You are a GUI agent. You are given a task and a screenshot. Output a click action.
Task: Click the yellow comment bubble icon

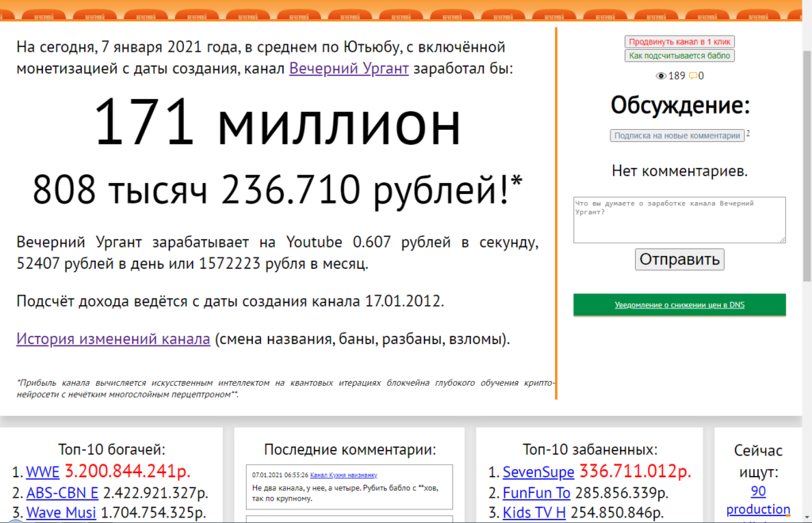click(x=693, y=76)
